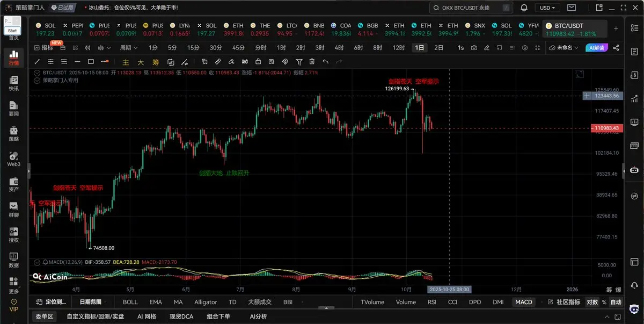The height and width of the screenshot is (324, 644).
Task: Add a new ticker tab with plus
Action: (x=616, y=28)
